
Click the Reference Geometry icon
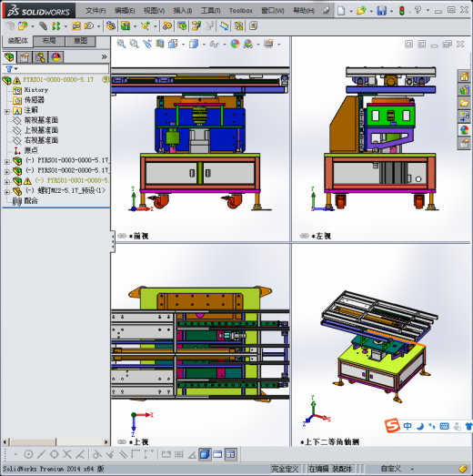146,26
